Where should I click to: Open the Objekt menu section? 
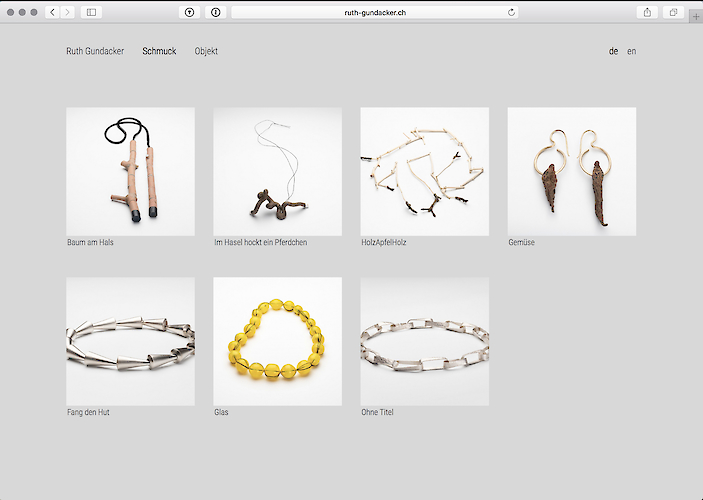pyautogui.click(x=206, y=51)
